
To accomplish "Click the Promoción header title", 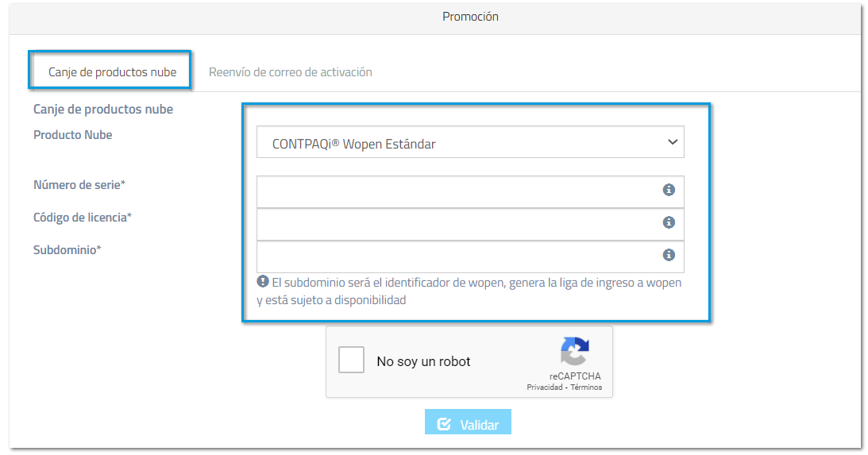I will click(470, 17).
